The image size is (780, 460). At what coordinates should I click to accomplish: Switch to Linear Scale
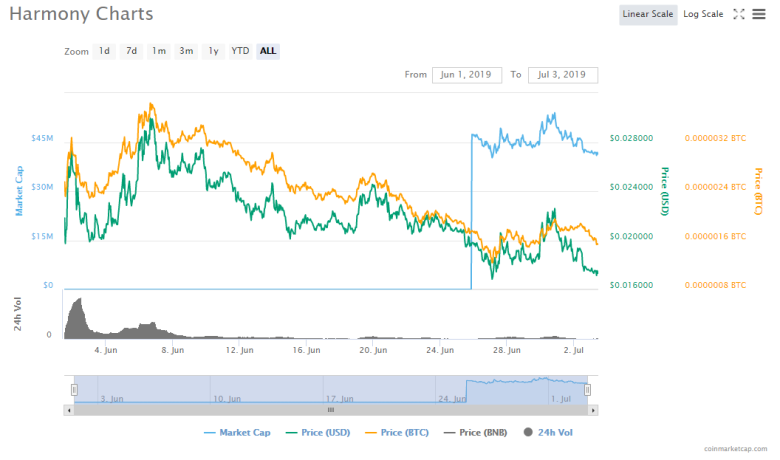(647, 14)
